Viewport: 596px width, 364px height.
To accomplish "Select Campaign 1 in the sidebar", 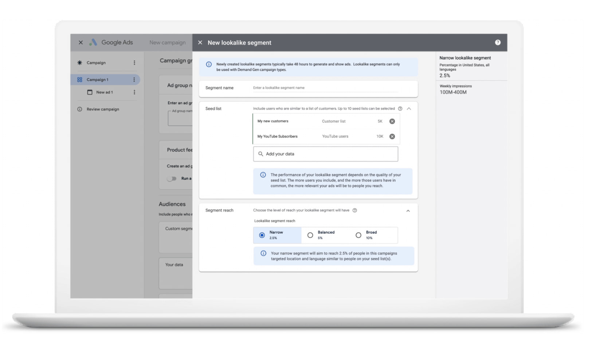I will click(105, 80).
